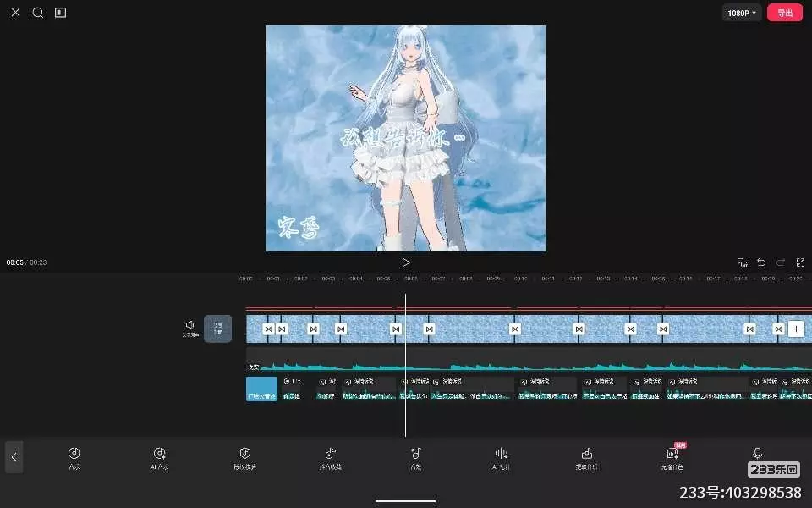This screenshot has width=812, height=508.
Task: Open the 版权校验 copyright check tool
Action: click(245, 458)
